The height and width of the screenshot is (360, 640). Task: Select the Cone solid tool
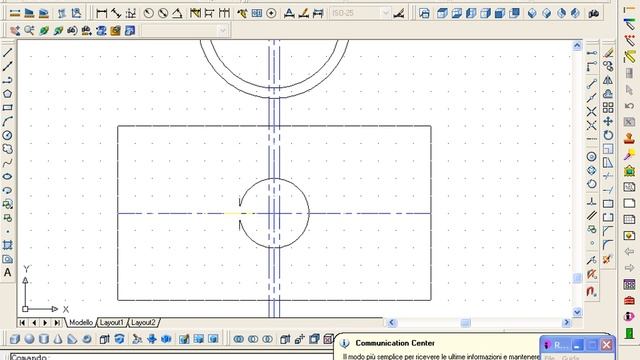coord(58,339)
